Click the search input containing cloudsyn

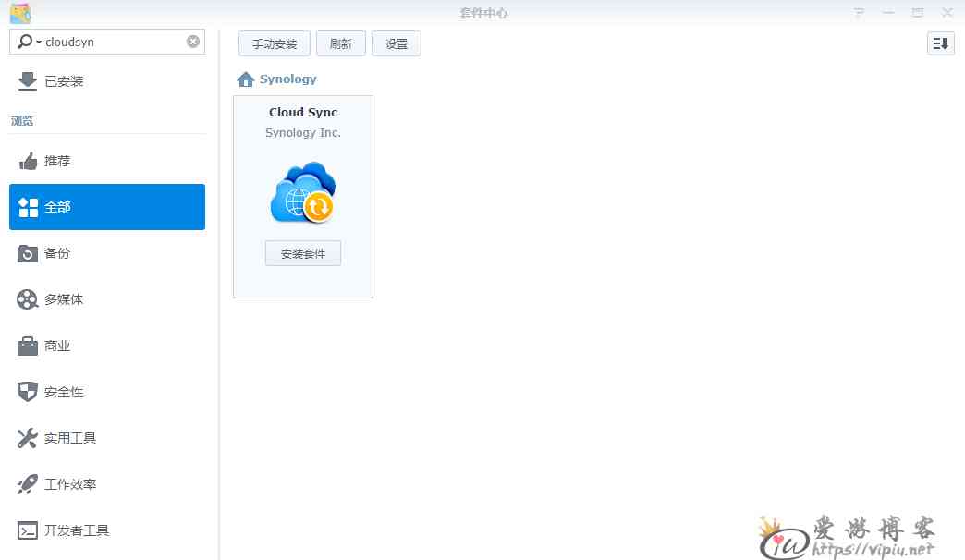[x=111, y=42]
